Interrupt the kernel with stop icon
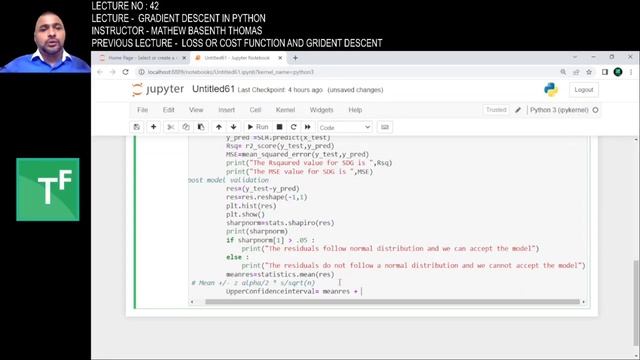Viewport: 640px width, 360px height. (280, 127)
